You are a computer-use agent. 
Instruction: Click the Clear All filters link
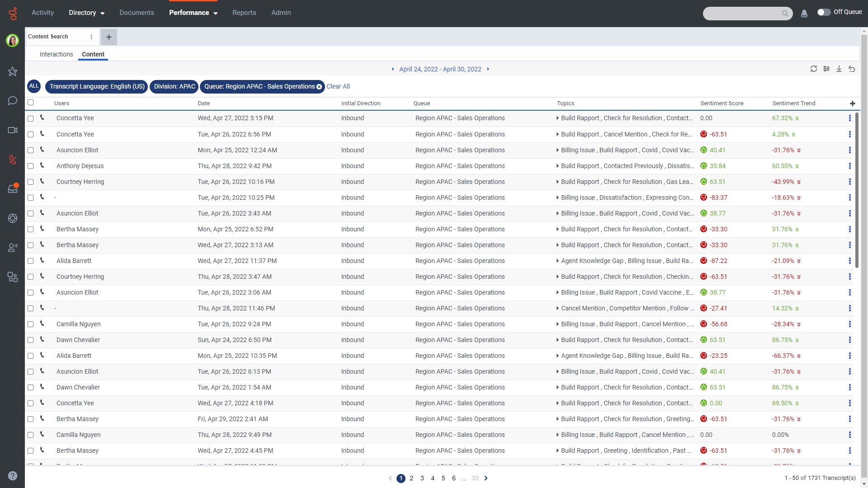click(338, 86)
